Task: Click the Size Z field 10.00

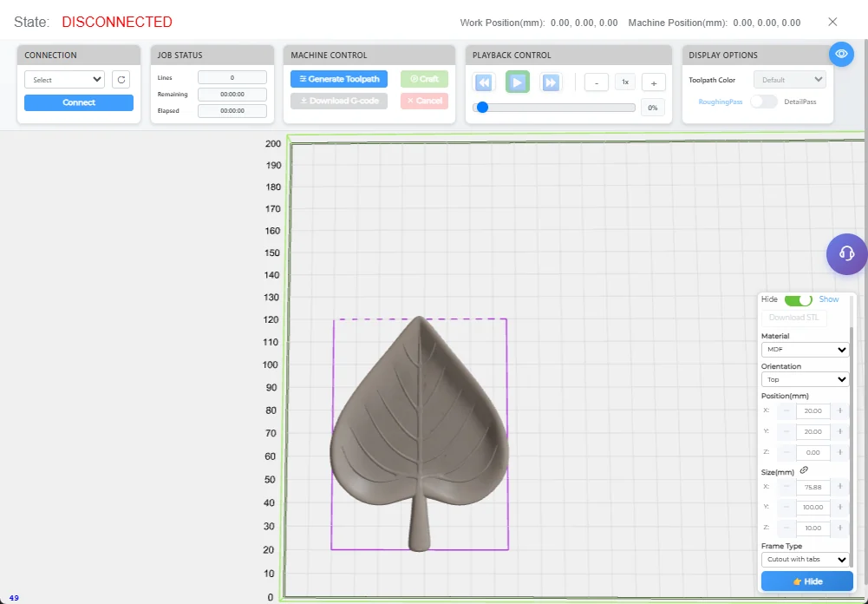Action: click(x=813, y=528)
